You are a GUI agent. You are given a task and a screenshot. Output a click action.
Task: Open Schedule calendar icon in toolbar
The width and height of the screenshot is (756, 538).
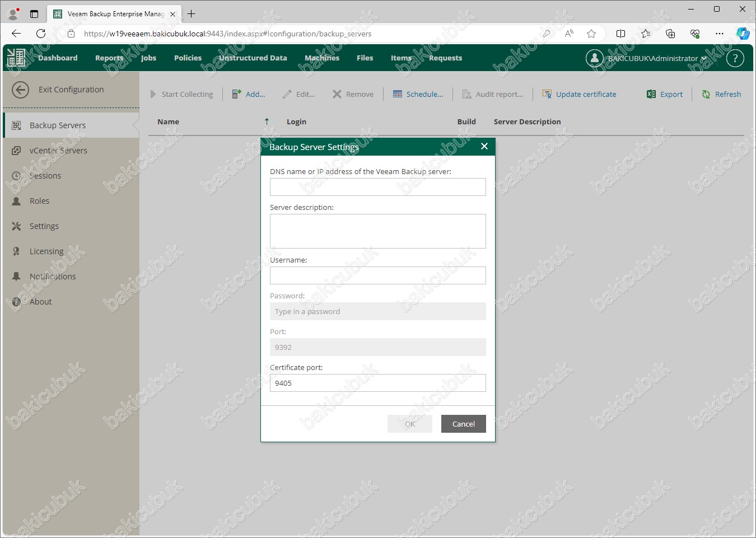click(398, 95)
